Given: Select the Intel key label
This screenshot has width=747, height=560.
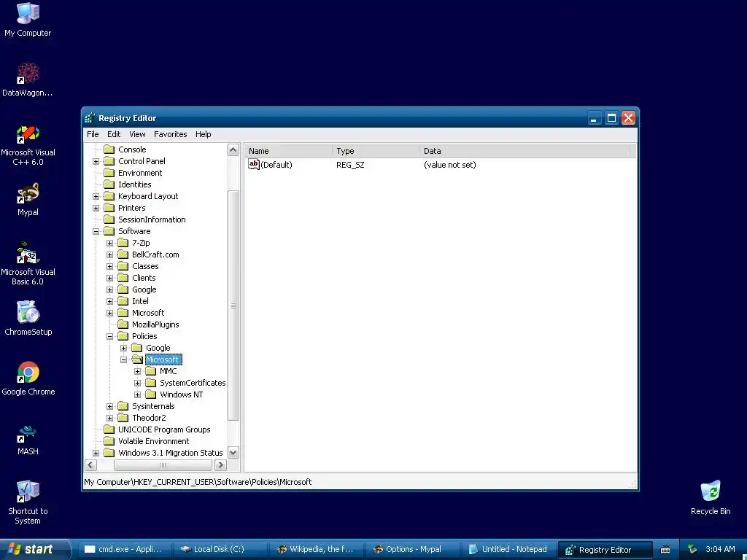Looking at the screenshot, I should click(140, 301).
